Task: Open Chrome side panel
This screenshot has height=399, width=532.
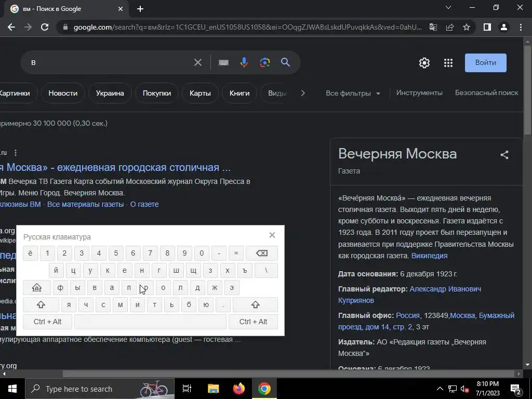Action: [487, 27]
